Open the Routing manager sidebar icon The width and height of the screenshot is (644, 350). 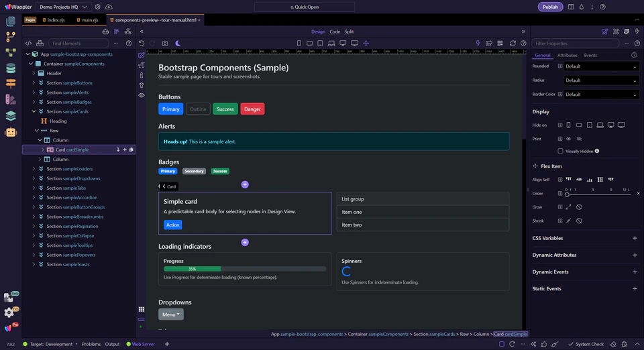[x=11, y=84]
